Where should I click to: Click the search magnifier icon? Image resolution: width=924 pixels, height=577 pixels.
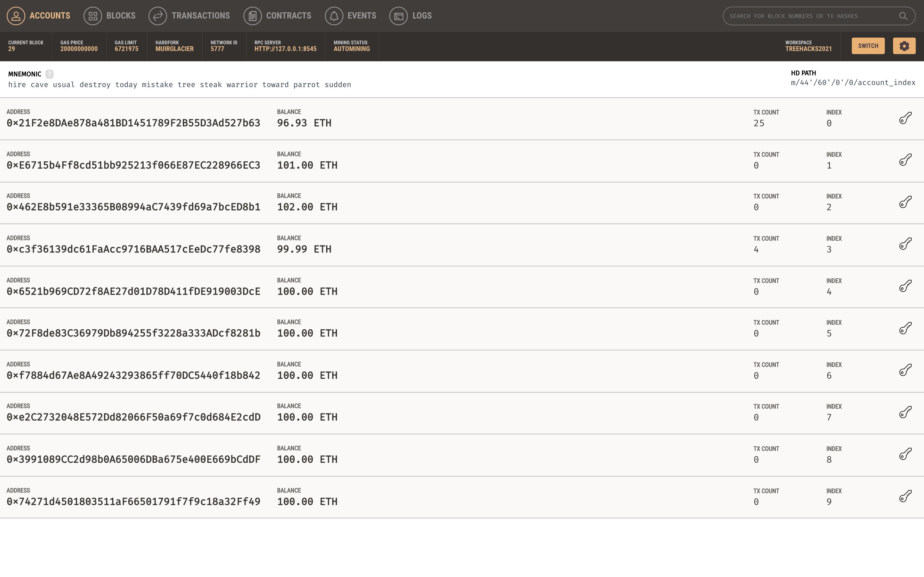(x=903, y=16)
